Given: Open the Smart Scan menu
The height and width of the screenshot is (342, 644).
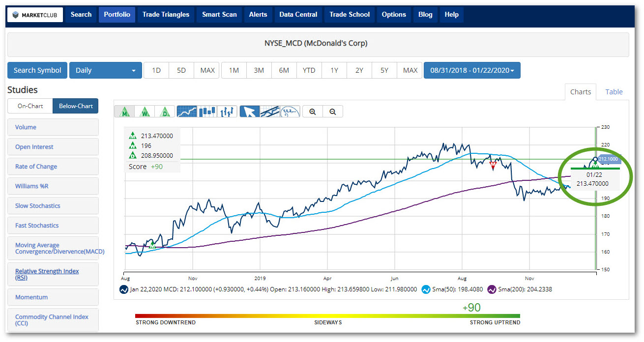Looking at the screenshot, I should coord(219,15).
